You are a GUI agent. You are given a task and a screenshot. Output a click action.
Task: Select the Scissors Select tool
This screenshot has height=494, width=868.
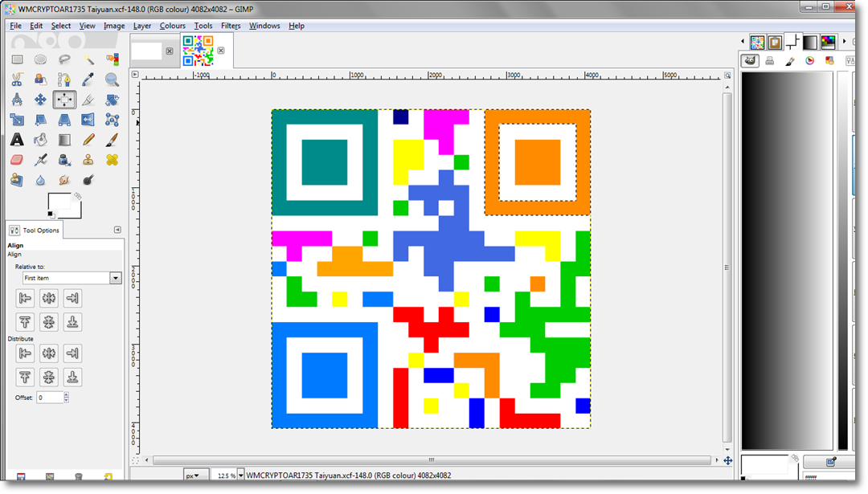pos(17,79)
